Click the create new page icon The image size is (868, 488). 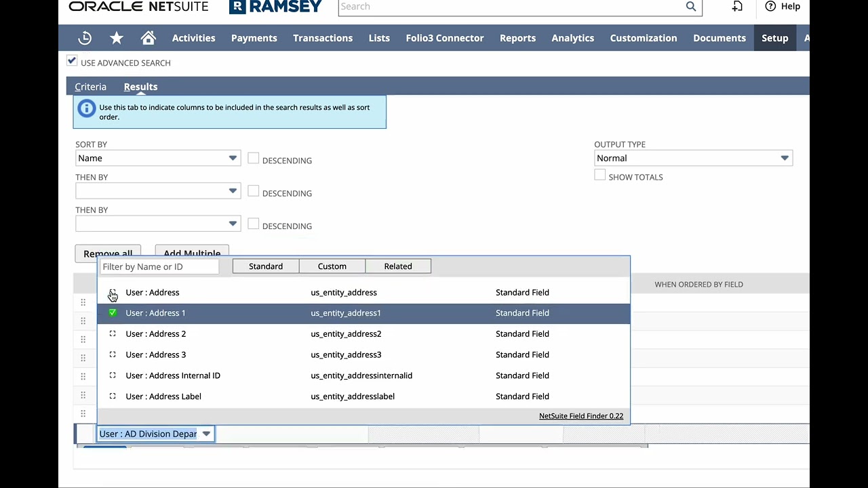tap(737, 7)
